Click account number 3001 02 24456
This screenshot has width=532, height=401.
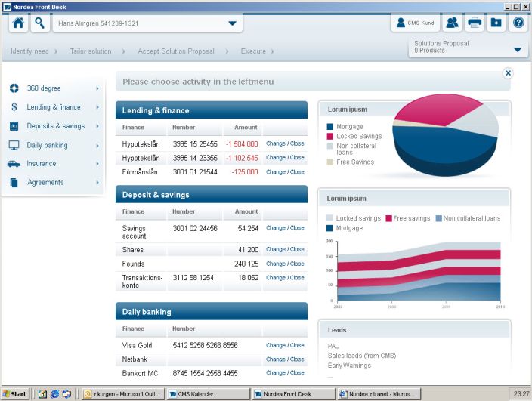coord(195,229)
